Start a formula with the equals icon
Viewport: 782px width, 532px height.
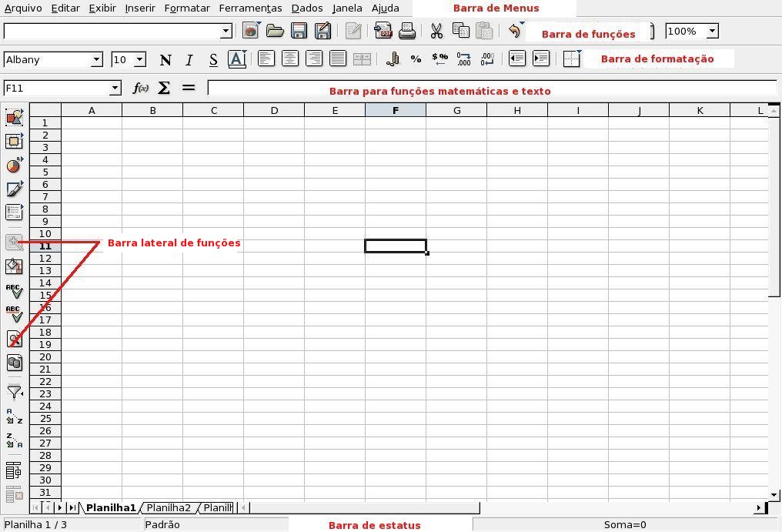[x=189, y=88]
